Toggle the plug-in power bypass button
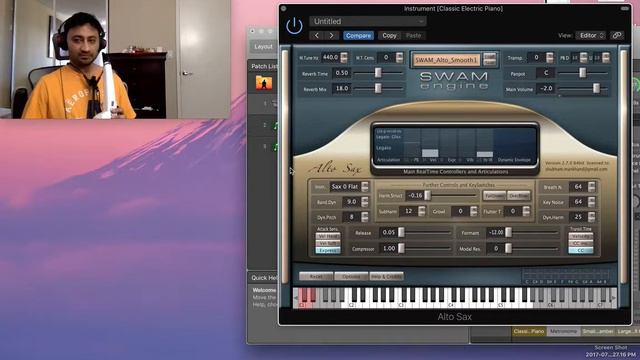Image resolution: width=640 pixels, height=360 pixels. [x=294, y=27]
